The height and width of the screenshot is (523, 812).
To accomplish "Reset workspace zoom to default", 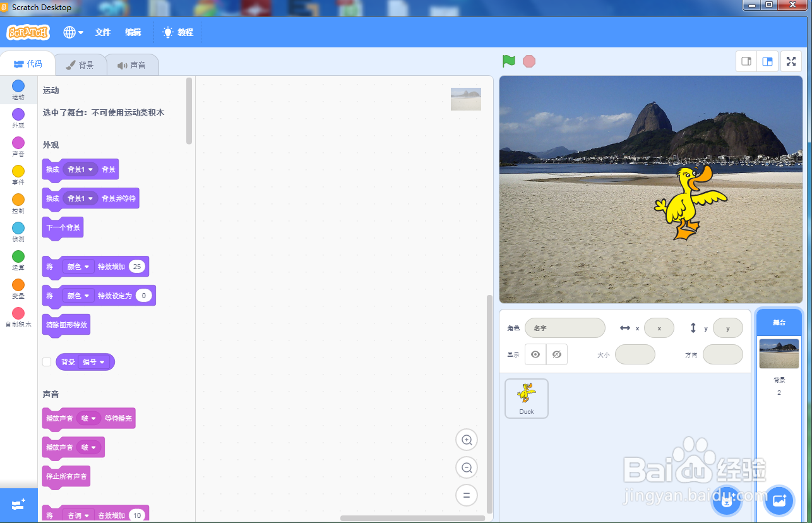I will [467, 495].
